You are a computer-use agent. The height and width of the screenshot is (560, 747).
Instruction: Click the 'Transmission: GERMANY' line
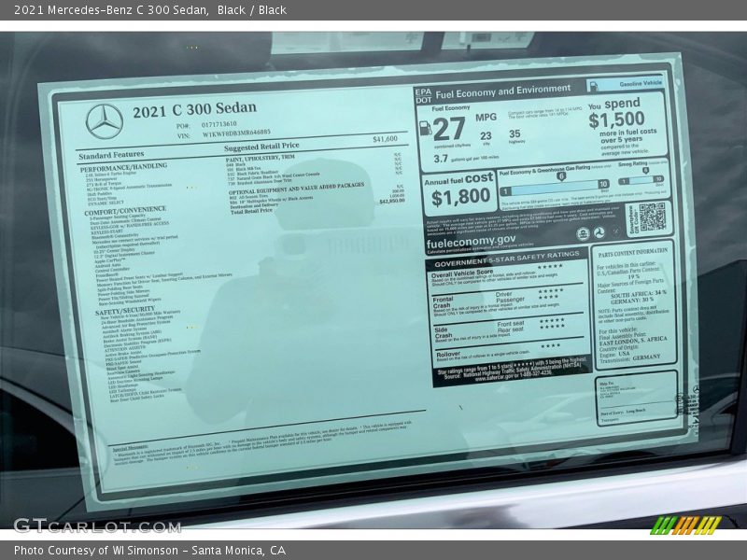point(629,358)
